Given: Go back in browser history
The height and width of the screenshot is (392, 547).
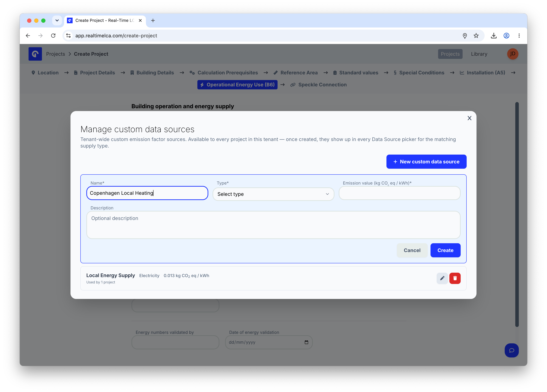Looking at the screenshot, I should (x=28, y=36).
